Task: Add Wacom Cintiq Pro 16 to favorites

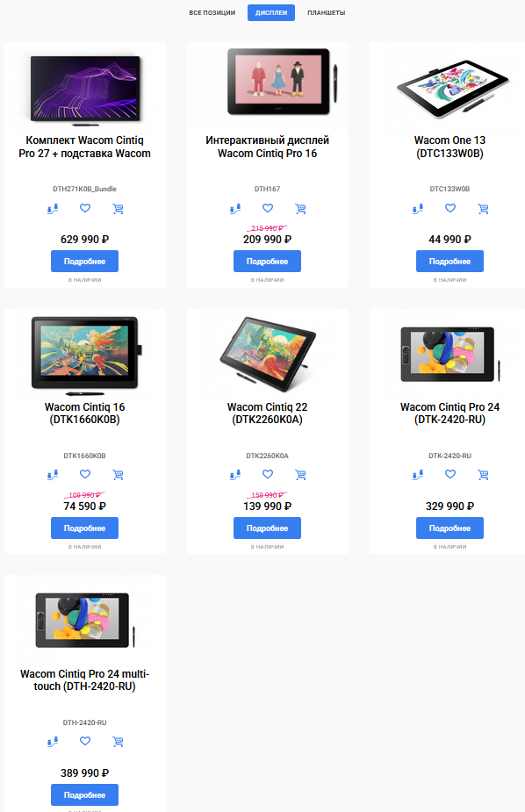Action: (x=268, y=208)
